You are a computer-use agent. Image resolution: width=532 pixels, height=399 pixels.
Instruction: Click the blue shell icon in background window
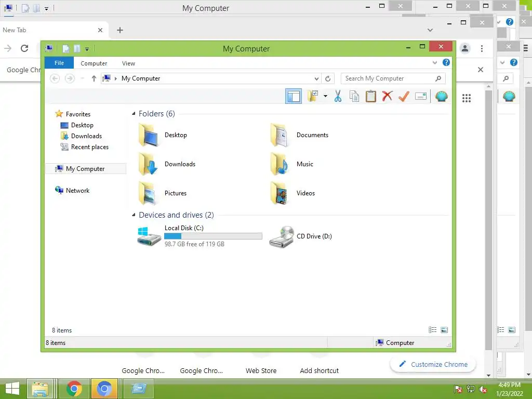pos(509,96)
